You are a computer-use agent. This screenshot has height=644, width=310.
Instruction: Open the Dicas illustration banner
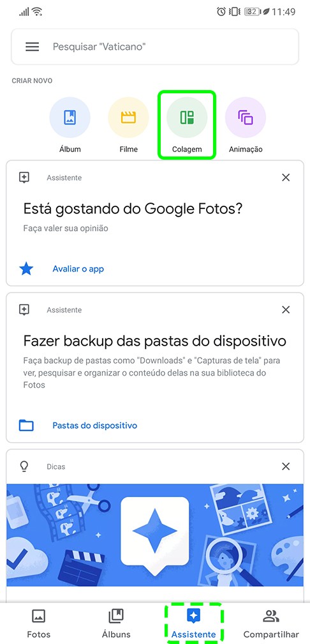pos(155,535)
